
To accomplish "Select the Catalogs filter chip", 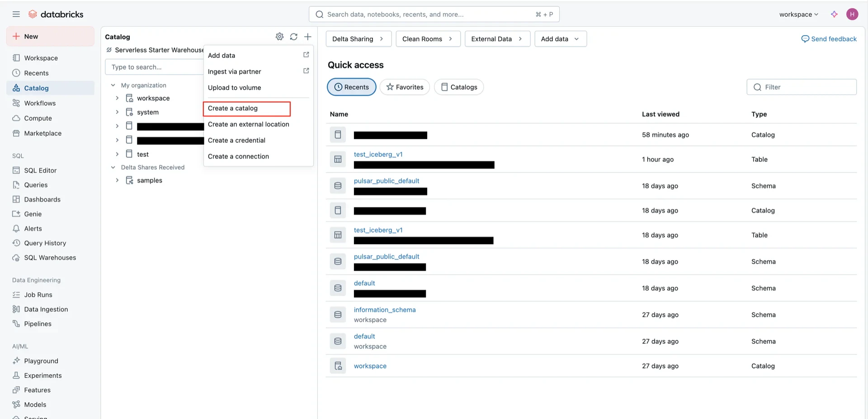I will click(x=459, y=87).
